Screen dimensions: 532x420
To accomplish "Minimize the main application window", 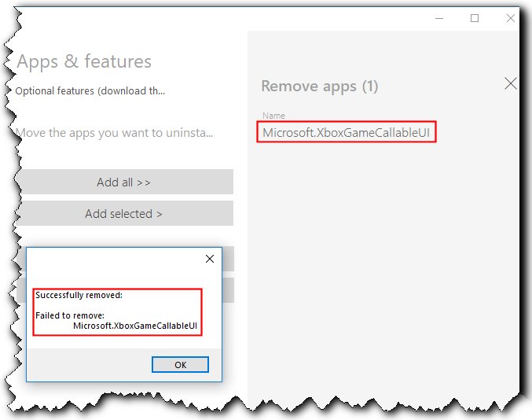I will [439, 18].
